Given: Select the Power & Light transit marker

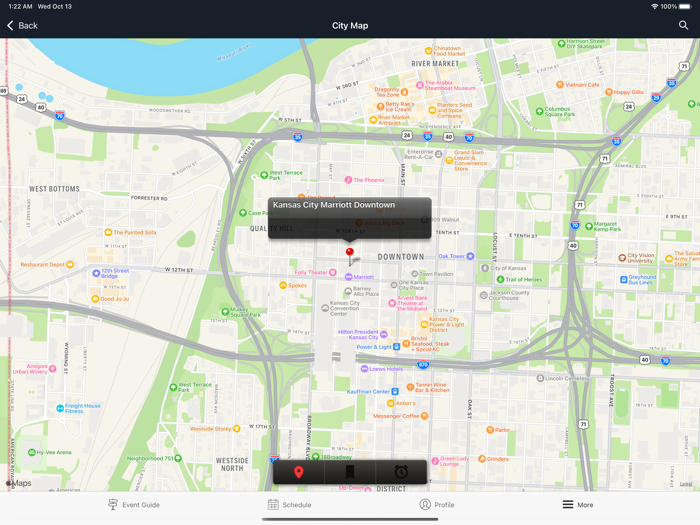Looking at the screenshot, I should 396,347.
